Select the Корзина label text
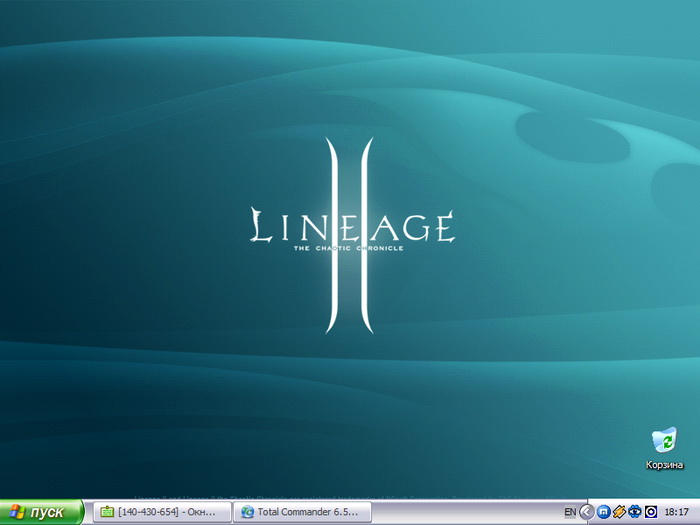Image resolution: width=700 pixels, height=525 pixels. click(x=664, y=465)
